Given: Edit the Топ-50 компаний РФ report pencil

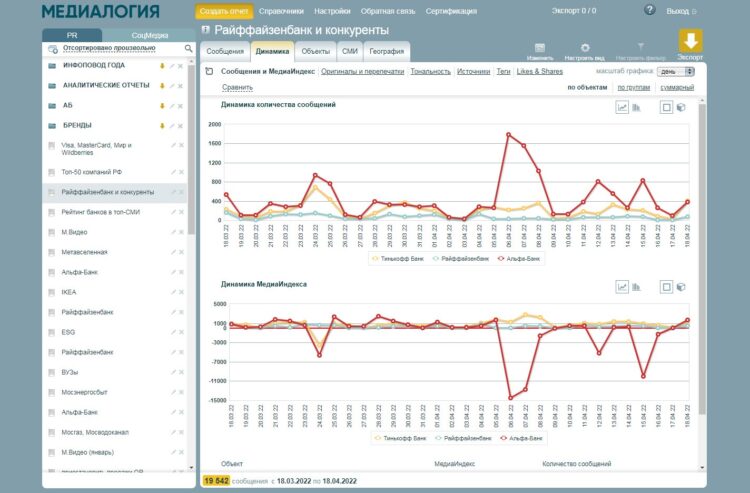Looking at the screenshot, I should point(174,172).
